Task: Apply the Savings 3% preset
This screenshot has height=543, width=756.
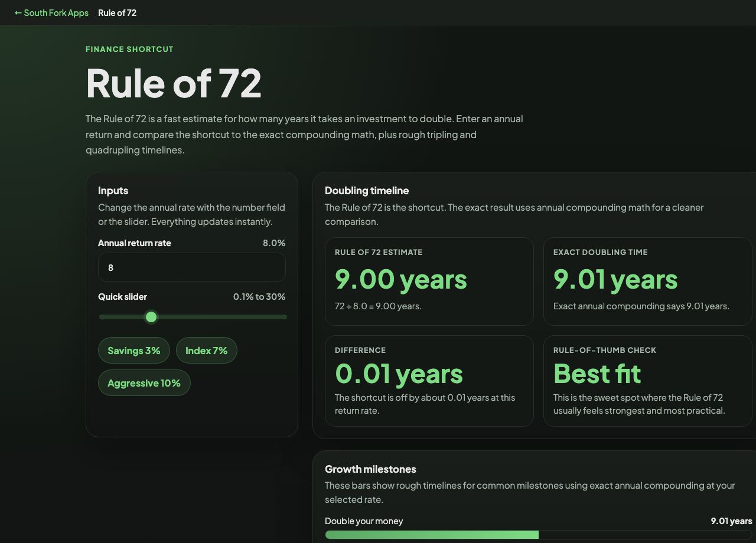Action: [134, 351]
